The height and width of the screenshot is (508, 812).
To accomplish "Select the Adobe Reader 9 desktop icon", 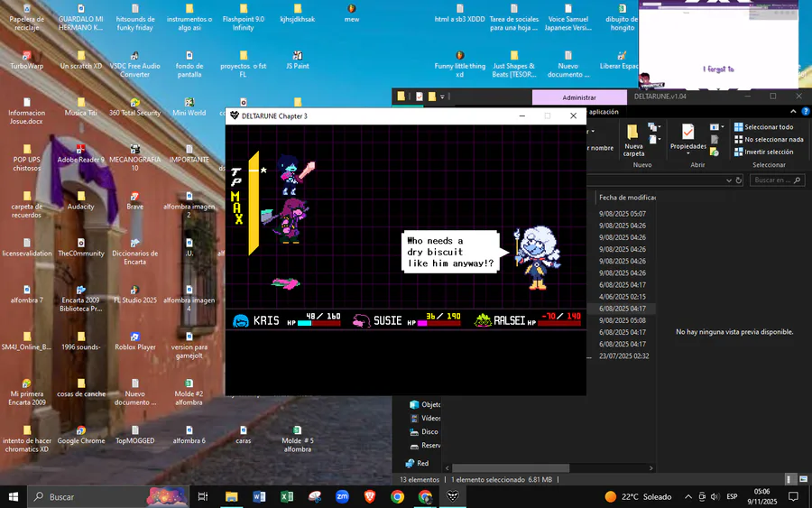I will [x=81, y=153].
